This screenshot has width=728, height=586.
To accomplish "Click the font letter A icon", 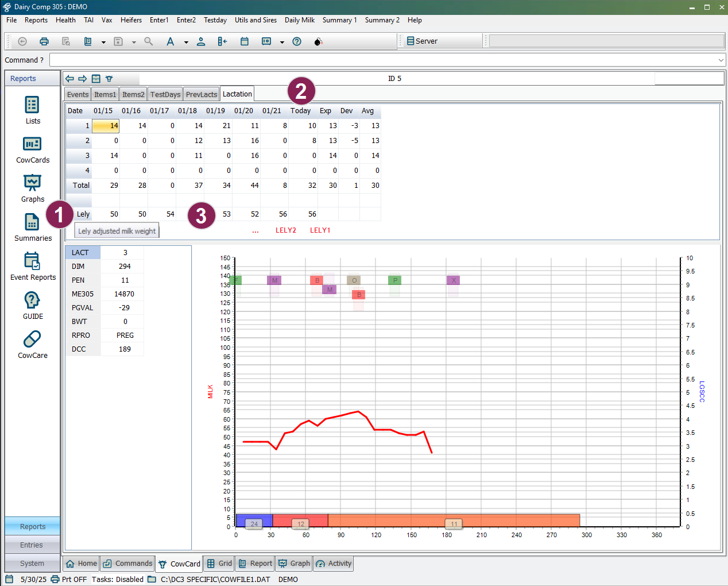I will [x=171, y=41].
